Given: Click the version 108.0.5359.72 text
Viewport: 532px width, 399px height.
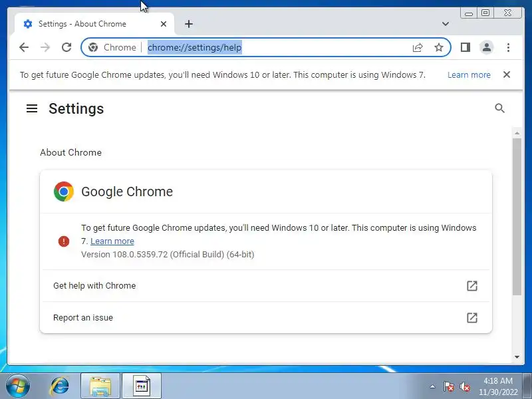Looking at the screenshot, I should point(168,255).
